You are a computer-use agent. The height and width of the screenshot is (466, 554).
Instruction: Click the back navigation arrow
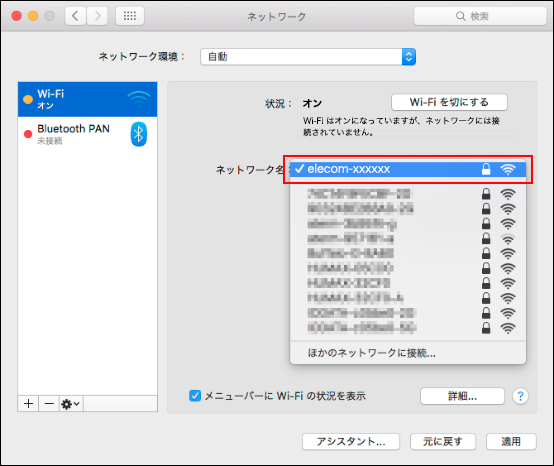[x=75, y=16]
